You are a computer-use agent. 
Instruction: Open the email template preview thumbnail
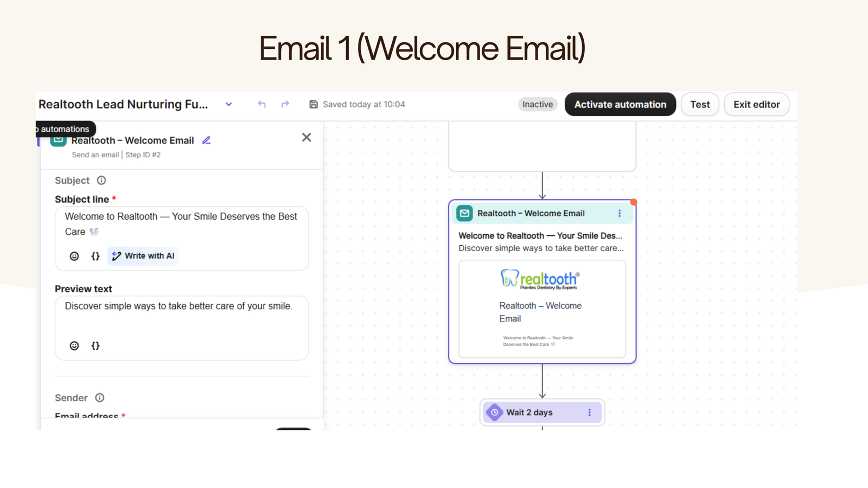pos(542,309)
